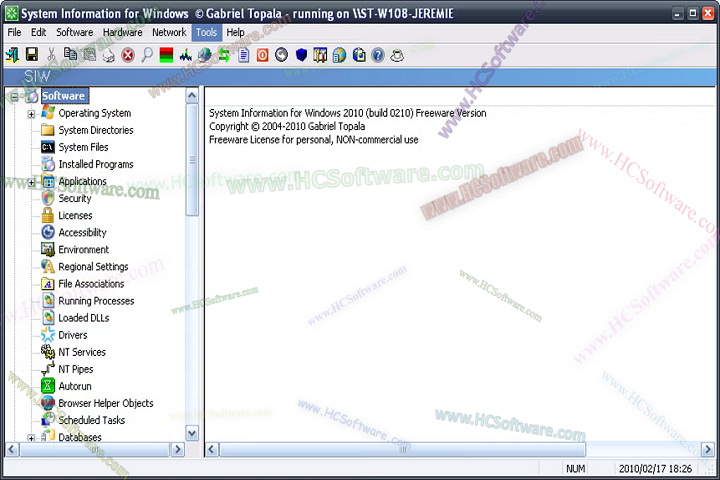The image size is (720, 480).
Task: Open the Edit menu
Action: [39, 33]
